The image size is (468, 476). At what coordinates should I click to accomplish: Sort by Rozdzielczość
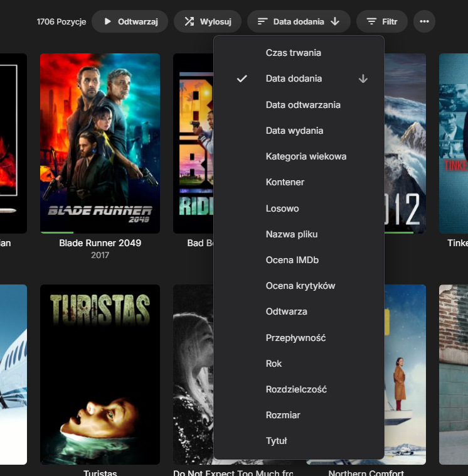point(299,389)
